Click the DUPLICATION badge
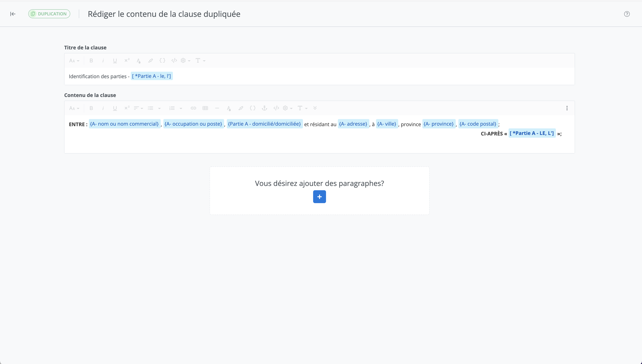 (x=49, y=14)
